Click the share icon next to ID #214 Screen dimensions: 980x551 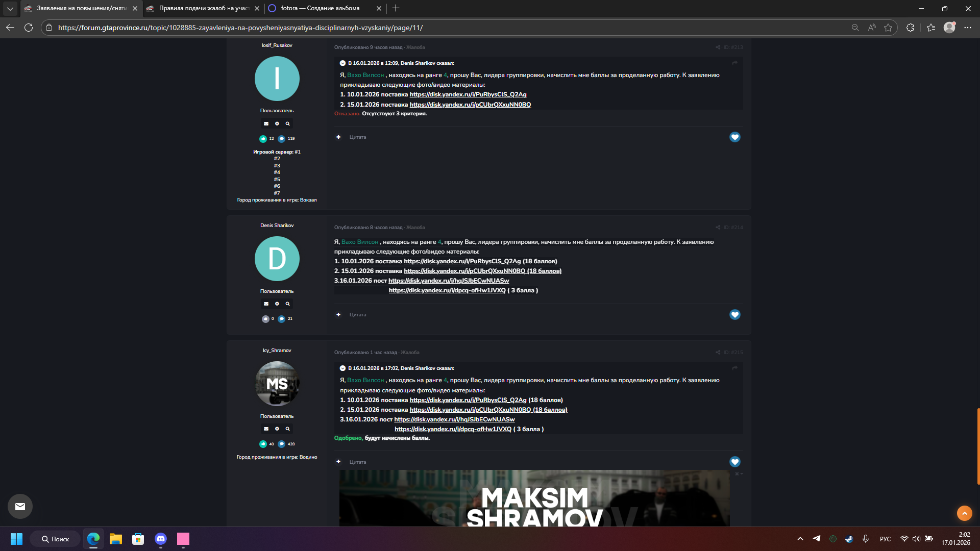(x=718, y=228)
